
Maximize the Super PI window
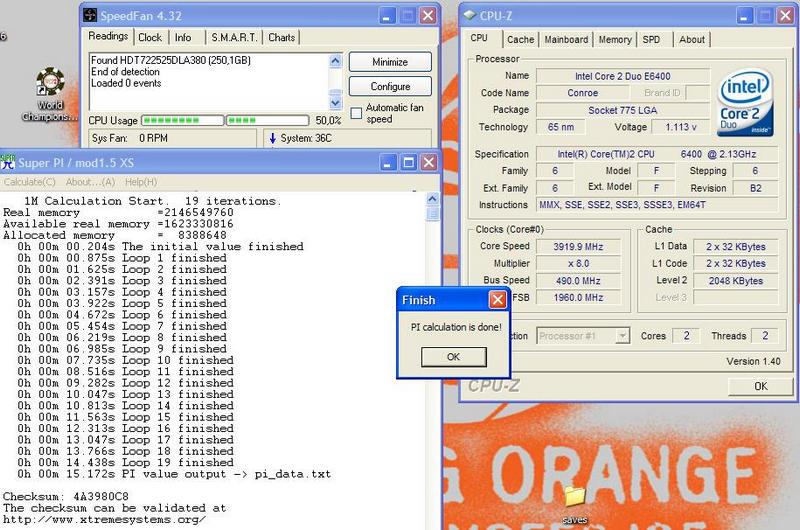(x=408, y=162)
